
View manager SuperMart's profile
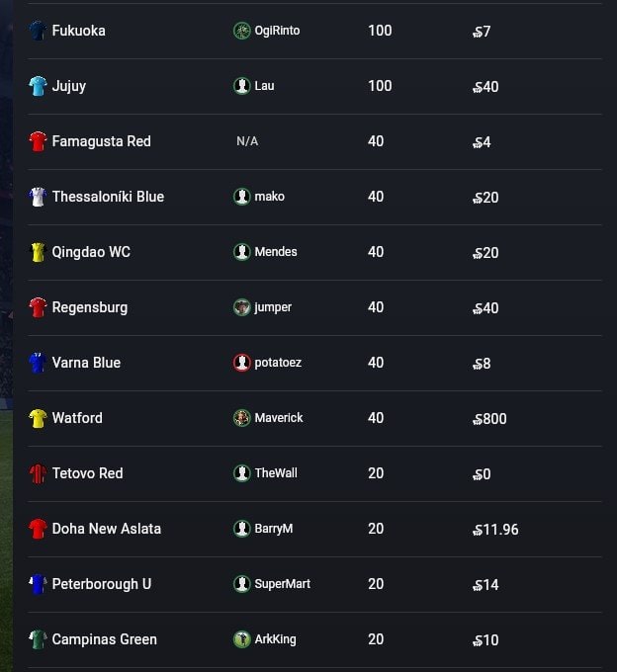[282, 584]
